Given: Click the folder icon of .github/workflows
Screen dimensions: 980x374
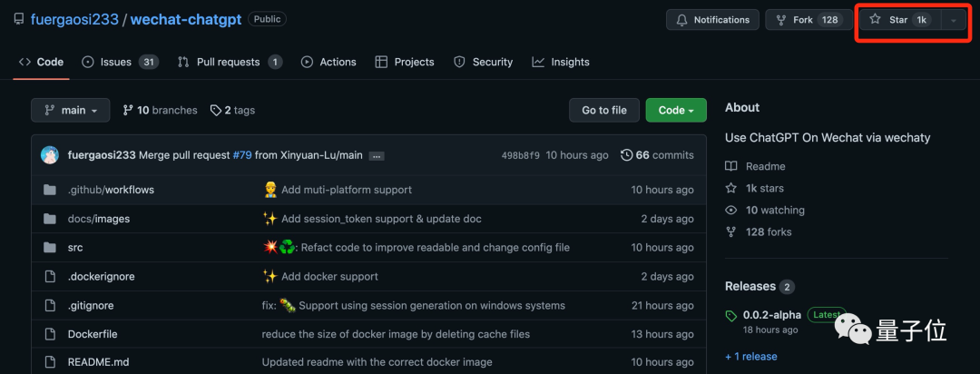Looking at the screenshot, I should 50,190.
